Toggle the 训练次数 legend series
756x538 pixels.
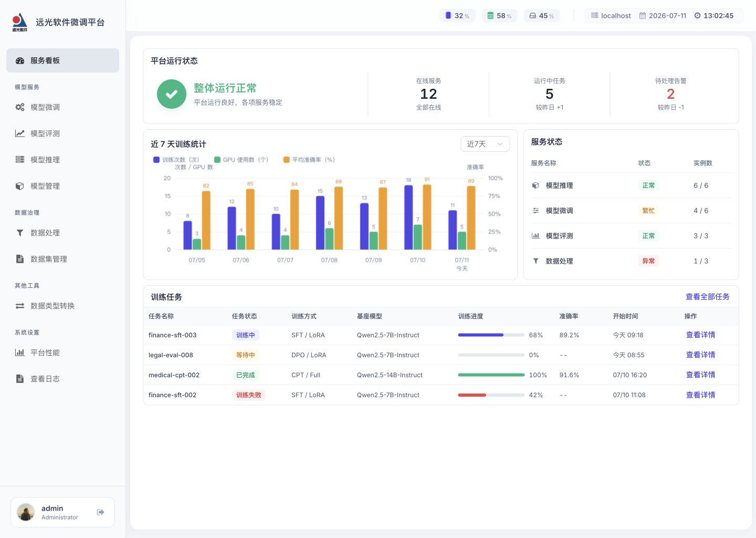point(176,160)
